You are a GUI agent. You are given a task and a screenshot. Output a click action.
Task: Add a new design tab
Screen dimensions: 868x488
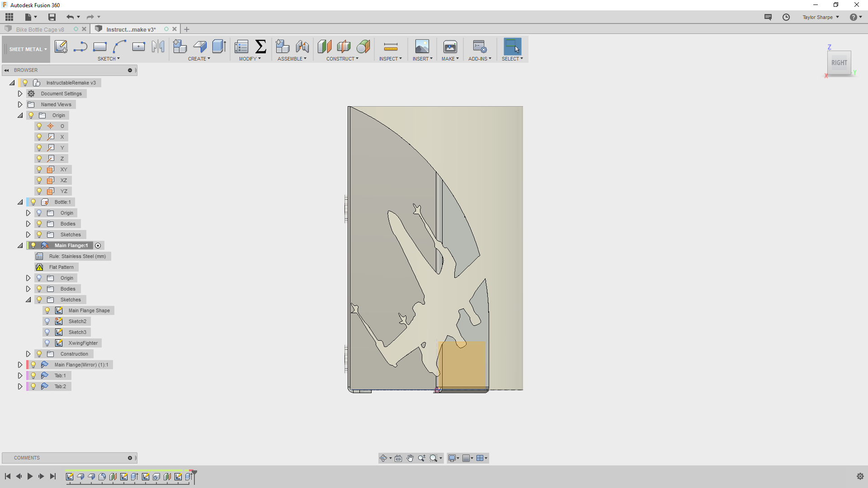(x=187, y=29)
